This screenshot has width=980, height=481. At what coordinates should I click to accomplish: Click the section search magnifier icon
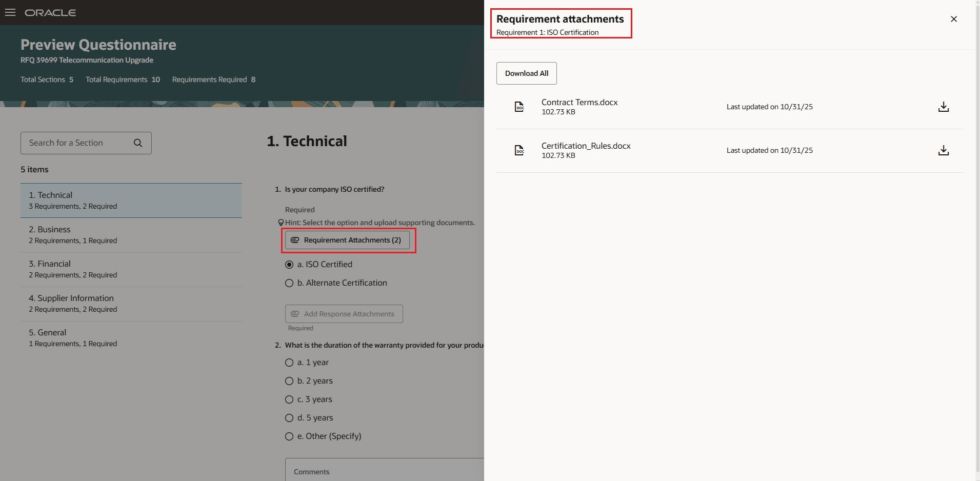click(137, 143)
